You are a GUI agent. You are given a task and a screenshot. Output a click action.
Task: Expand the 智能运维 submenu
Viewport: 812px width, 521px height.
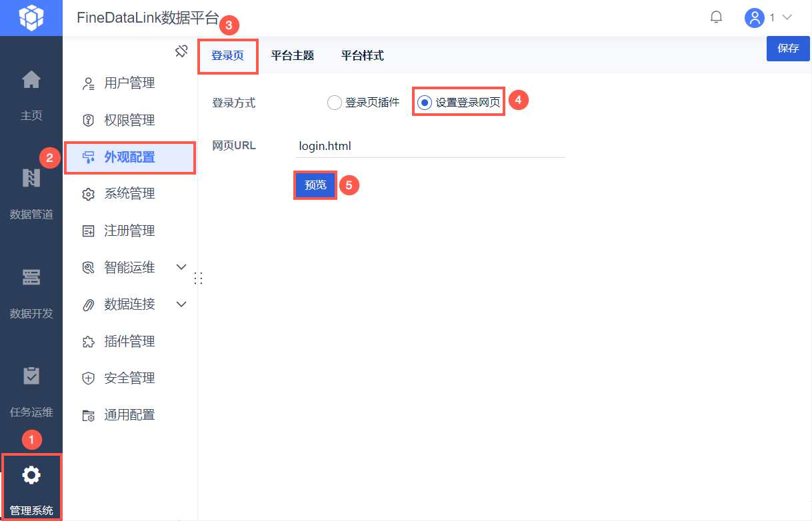tap(181, 267)
